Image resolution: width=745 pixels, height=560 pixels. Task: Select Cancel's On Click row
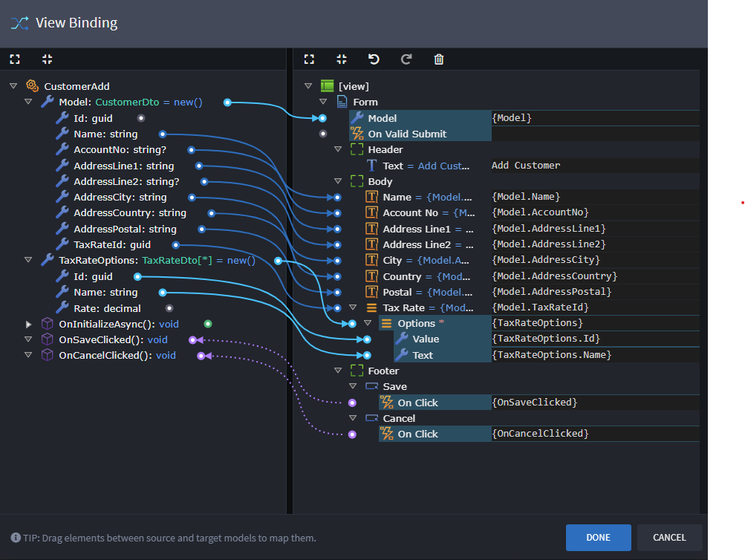435,434
